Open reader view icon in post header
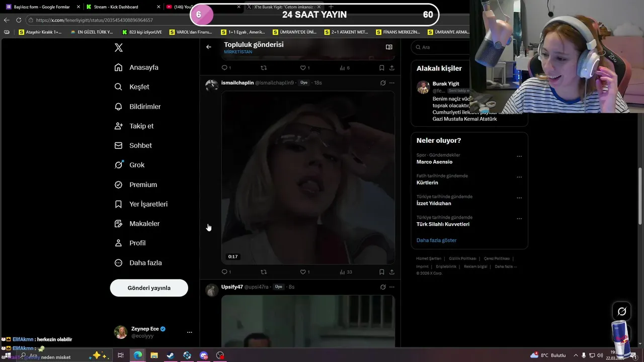 (389, 47)
